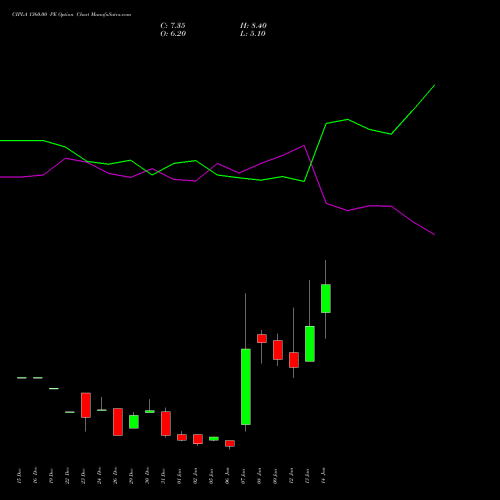500x500 pixels.
Task: Click the 12 Jan date label
Action: [291, 476]
